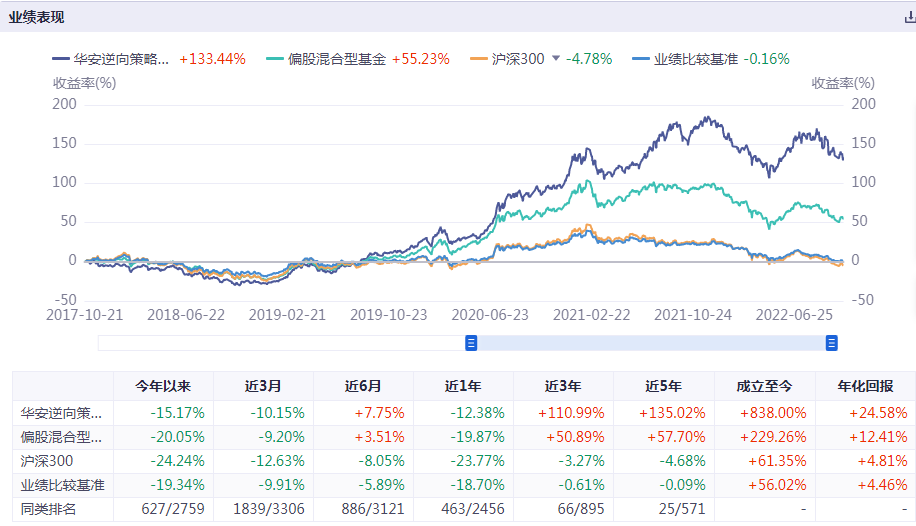Select the 今年以来 column header
Image resolution: width=916 pixels, height=526 pixels.
point(162,387)
